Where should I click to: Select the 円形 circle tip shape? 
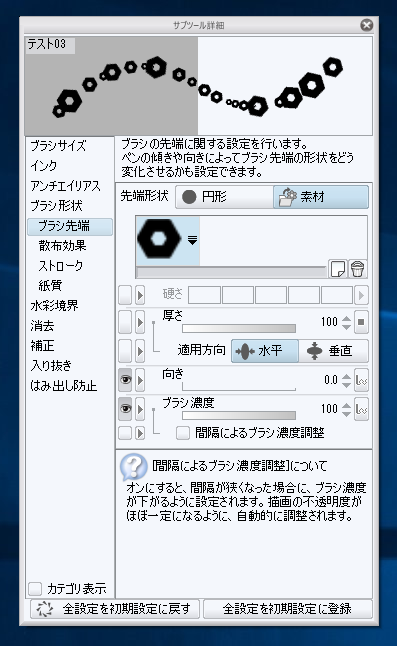coord(224,197)
